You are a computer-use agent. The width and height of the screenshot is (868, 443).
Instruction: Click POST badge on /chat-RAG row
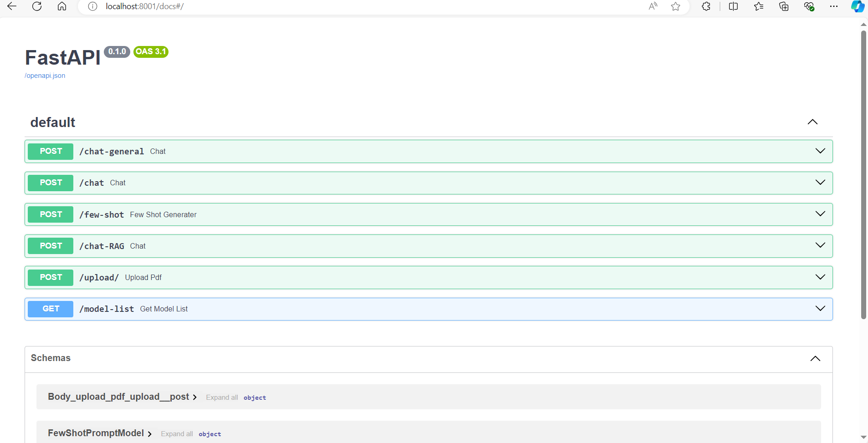coord(51,246)
